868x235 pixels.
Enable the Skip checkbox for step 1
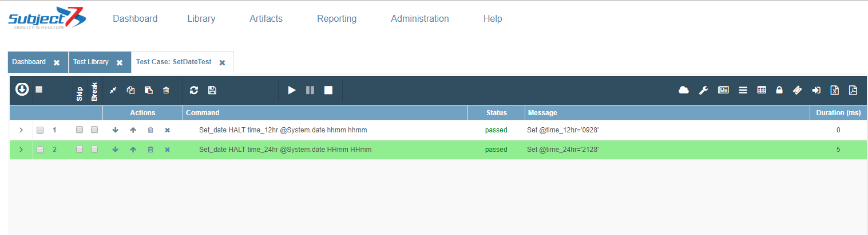coord(80,130)
